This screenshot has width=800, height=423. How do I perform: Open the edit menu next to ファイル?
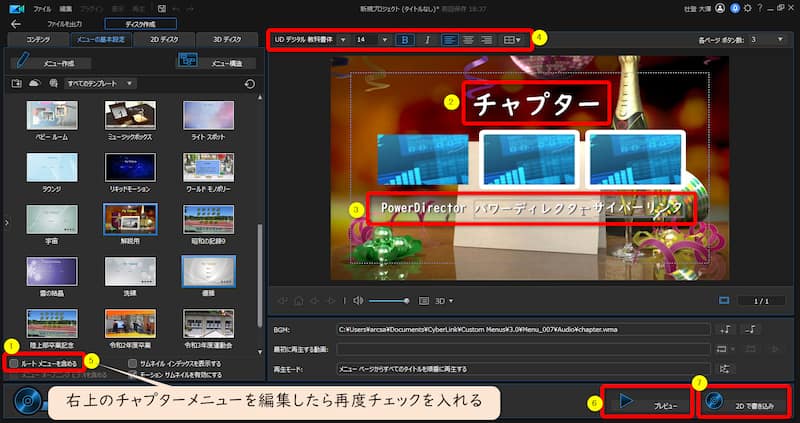(x=65, y=9)
